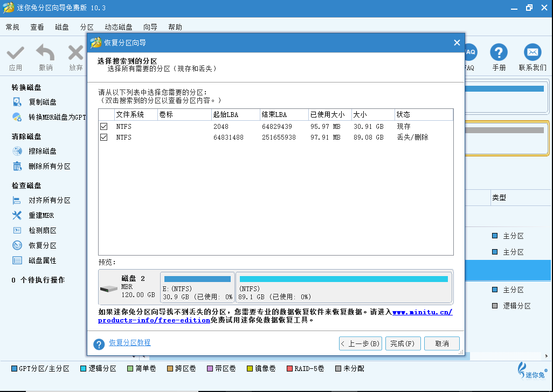Screen dimensions: 553x392
Task: Click the Delete All Partitions trash icon
Action: pyautogui.click(x=17, y=166)
